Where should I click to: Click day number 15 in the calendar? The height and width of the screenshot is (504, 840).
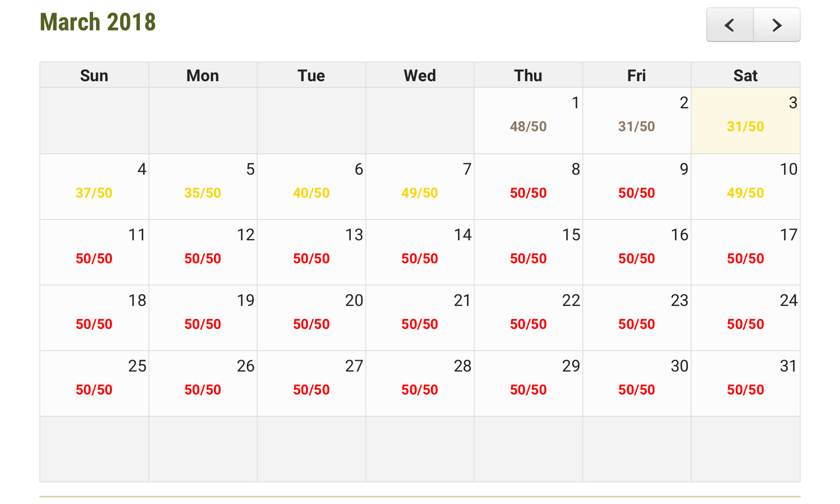[571, 235]
